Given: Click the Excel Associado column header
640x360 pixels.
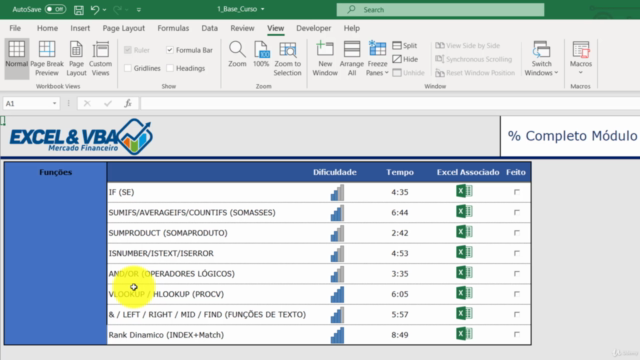Looking at the screenshot, I should (x=468, y=172).
